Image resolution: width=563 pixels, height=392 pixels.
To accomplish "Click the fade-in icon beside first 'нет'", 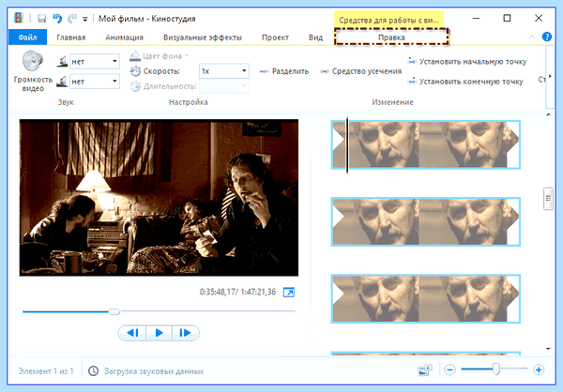I will click(x=62, y=61).
